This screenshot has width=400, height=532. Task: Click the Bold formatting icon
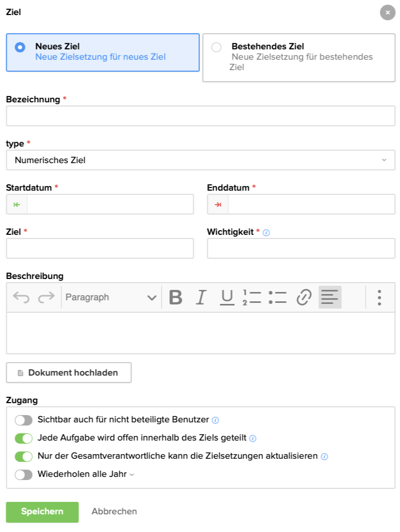click(x=176, y=297)
